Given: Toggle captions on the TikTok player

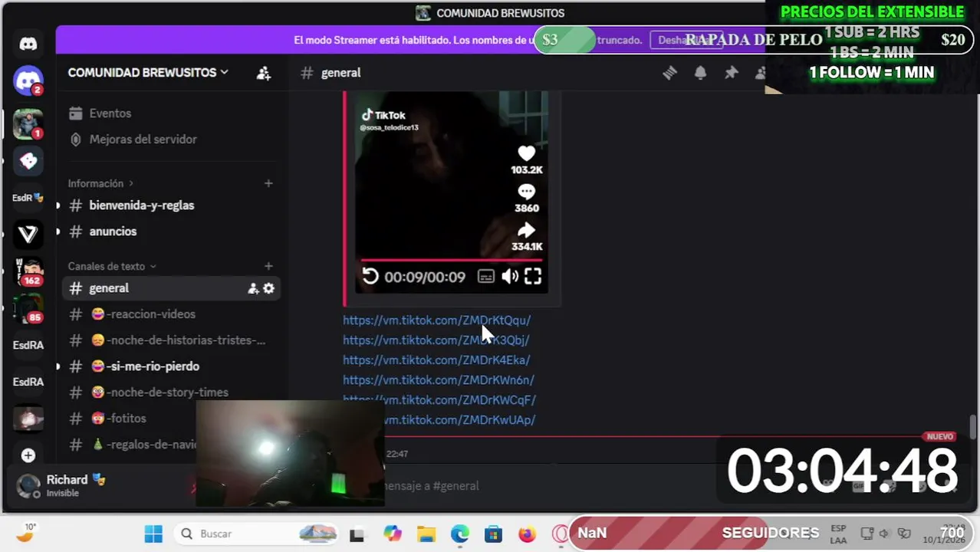Looking at the screenshot, I should [x=485, y=277].
